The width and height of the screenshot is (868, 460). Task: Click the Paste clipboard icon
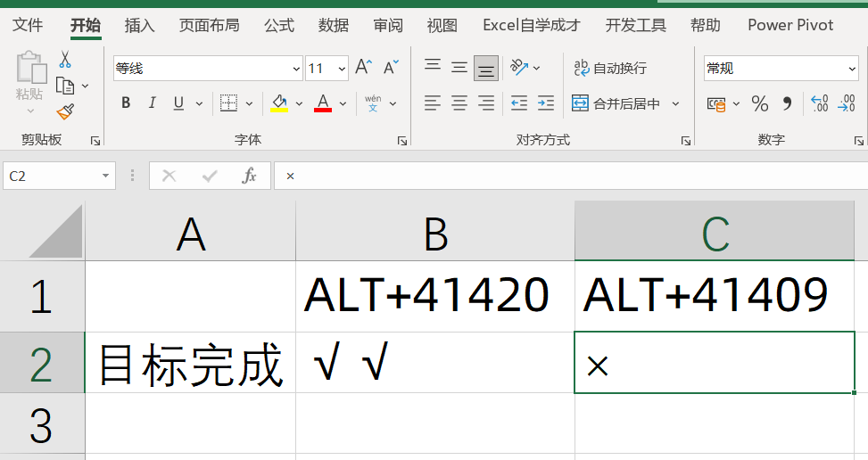(x=31, y=68)
